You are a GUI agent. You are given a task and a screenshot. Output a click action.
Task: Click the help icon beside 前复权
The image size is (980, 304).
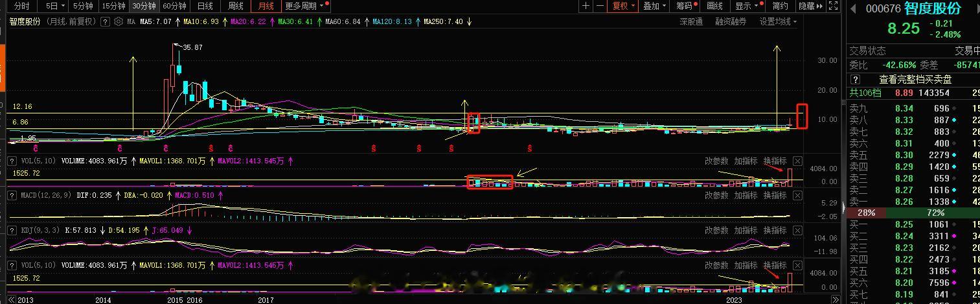click(x=105, y=21)
